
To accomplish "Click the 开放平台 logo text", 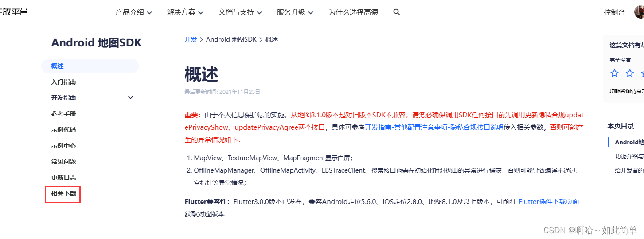I will pyautogui.click(x=14, y=12).
